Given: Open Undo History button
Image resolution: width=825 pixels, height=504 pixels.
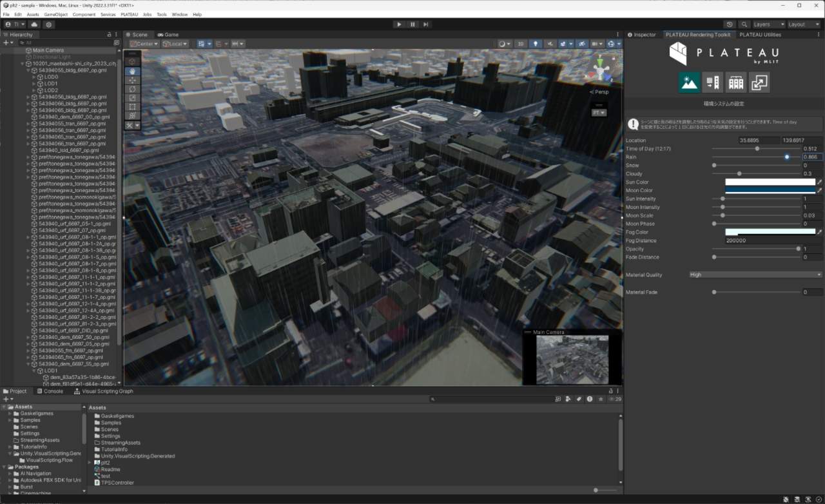Looking at the screenshot, I should point(730,24).
